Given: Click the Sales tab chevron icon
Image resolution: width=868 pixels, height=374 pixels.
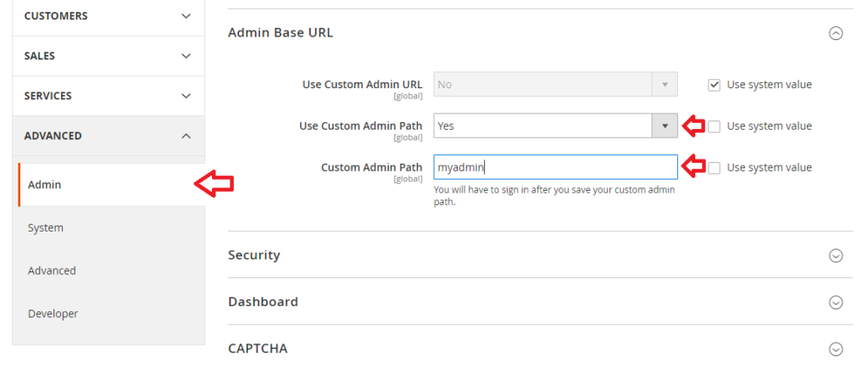Looking at the screenshot, I should (x=186, y=56).
